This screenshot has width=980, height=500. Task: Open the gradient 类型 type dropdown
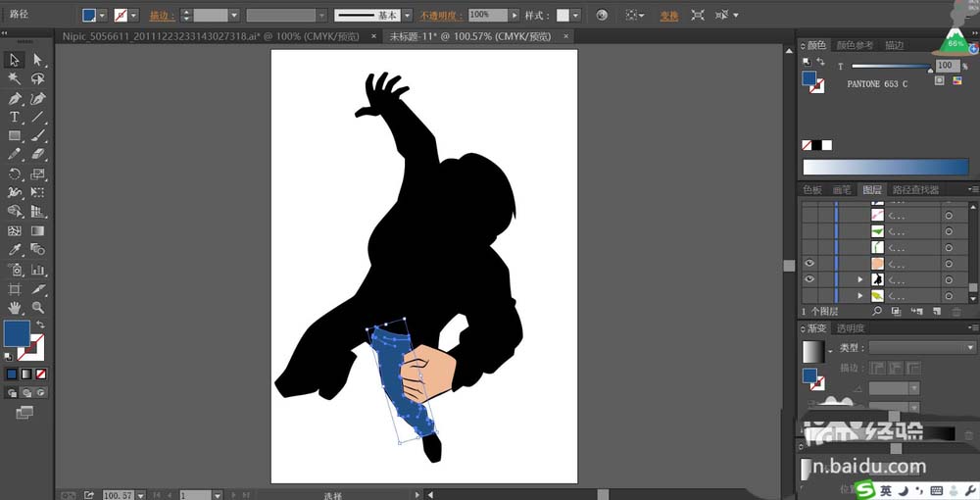click(922, 347)
